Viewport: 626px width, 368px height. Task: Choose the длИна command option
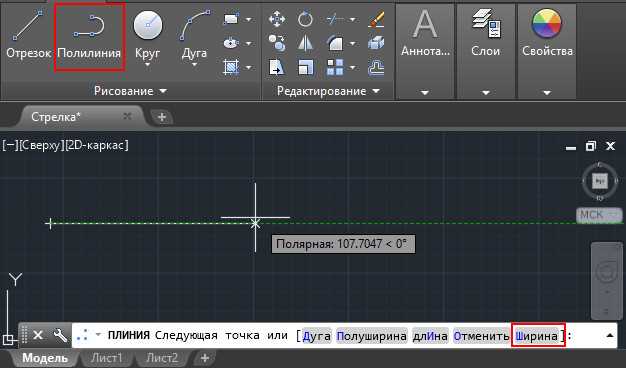[x=430, y=336]
